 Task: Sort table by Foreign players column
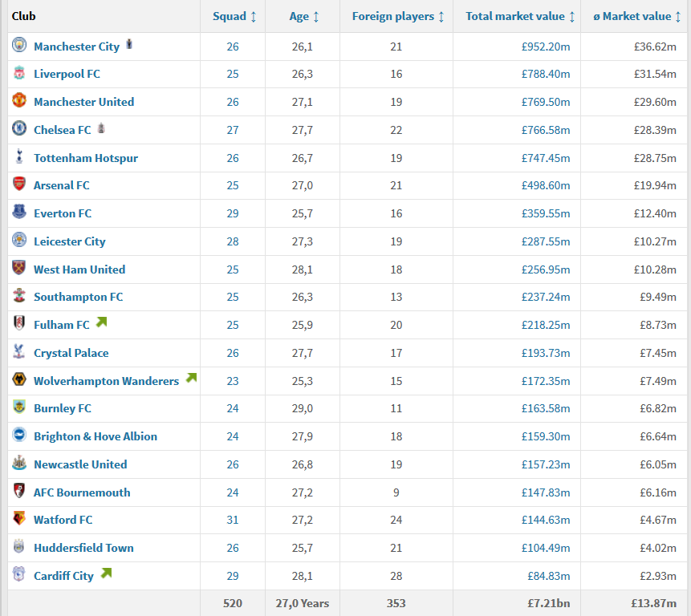click(398, 16)
